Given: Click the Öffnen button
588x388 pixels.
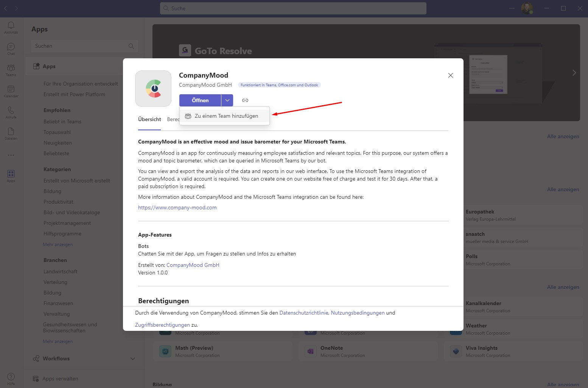Looking at the screenshot, I should [200, 100].
